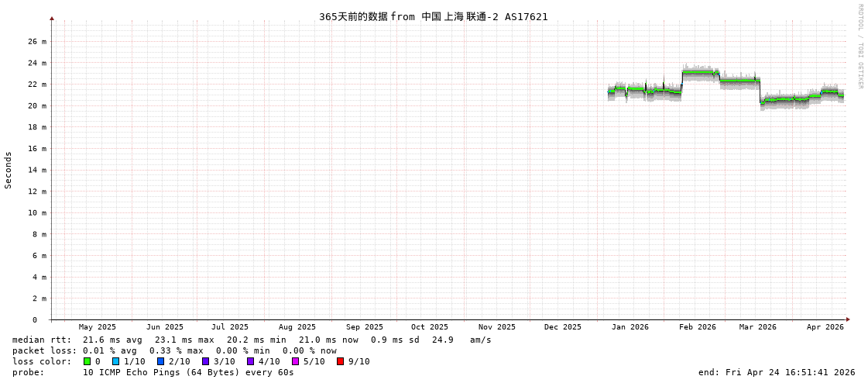The image size is (868, 383).
Task: Click the light blue 1/10 loss swatch
Action: click(115, 361)
